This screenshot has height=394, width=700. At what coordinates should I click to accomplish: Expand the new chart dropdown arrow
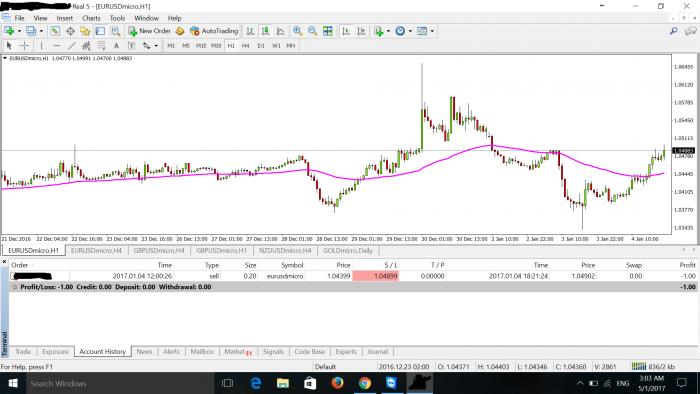point(19,31)
